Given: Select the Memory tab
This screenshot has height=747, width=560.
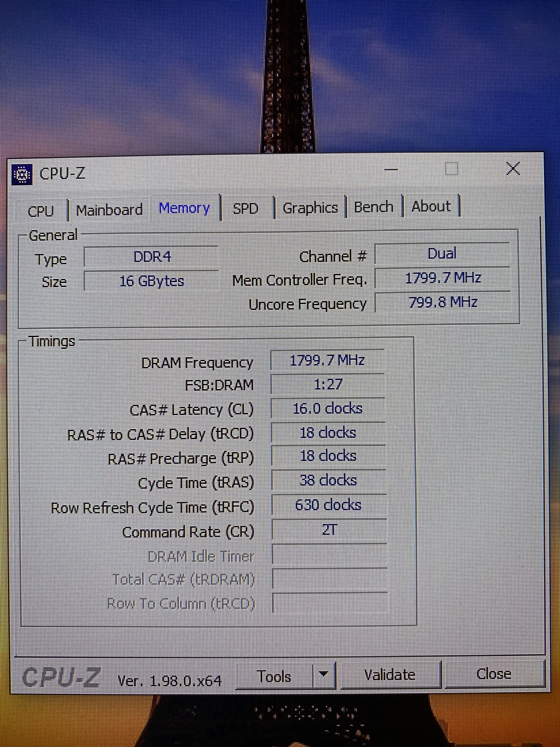Looking at the screenshot, I should pyautogui.click(x=184, y=208).
